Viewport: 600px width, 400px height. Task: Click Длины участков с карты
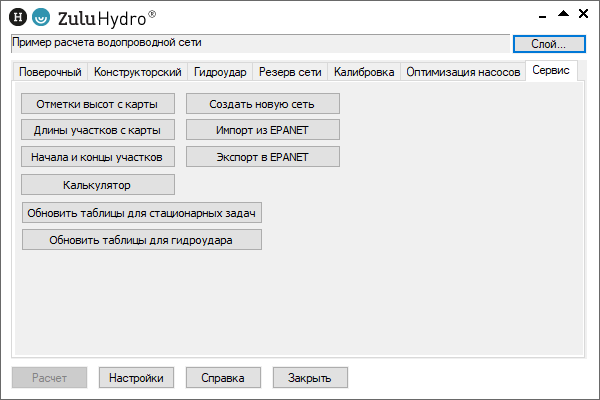tap(98, 130)
